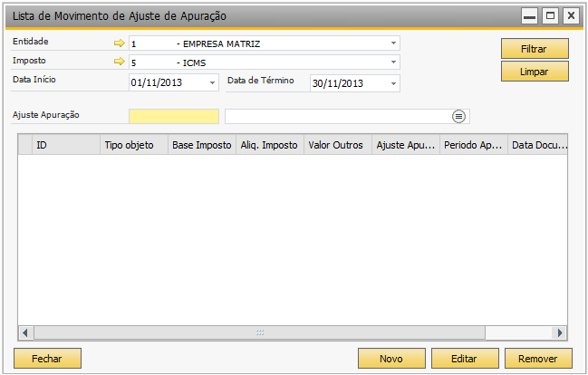Select the Tipo objeto column header
Viewport: 588px width, 375px height.
tap(134, 145)
